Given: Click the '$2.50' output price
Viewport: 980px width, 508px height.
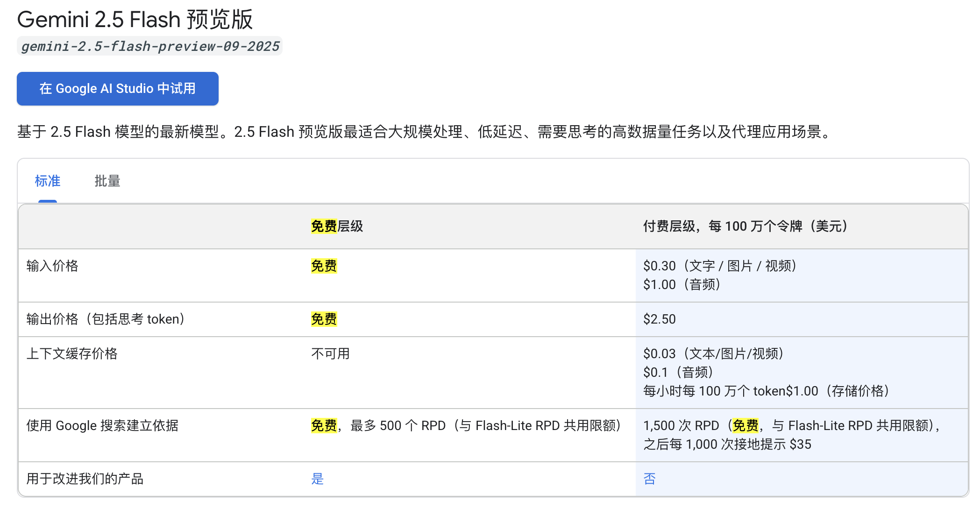Looking at the screenshot, I should (660, 319).
